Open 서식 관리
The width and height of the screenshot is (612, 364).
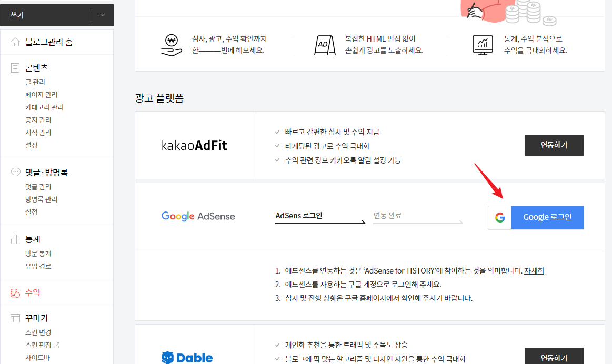point(38,133)
